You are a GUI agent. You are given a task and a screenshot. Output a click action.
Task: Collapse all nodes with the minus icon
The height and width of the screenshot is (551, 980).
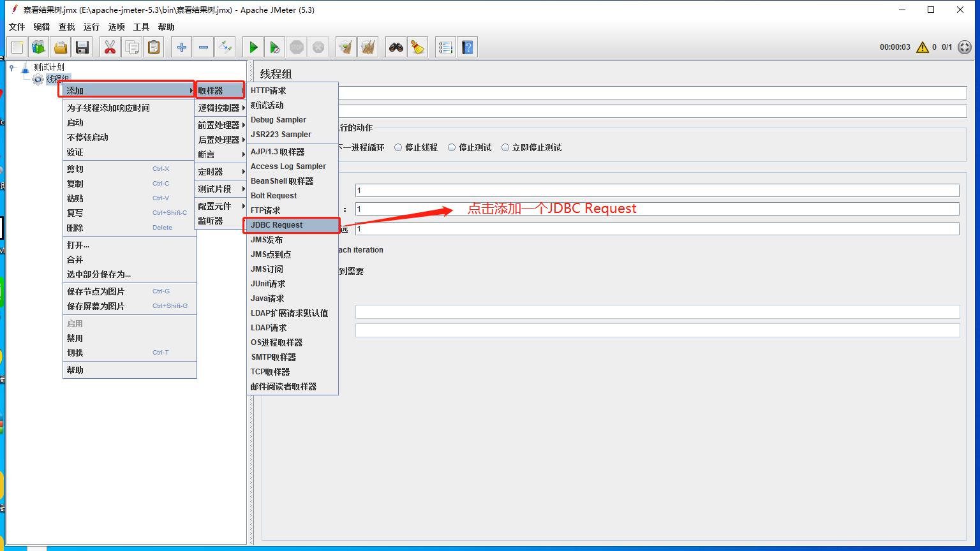204,47
